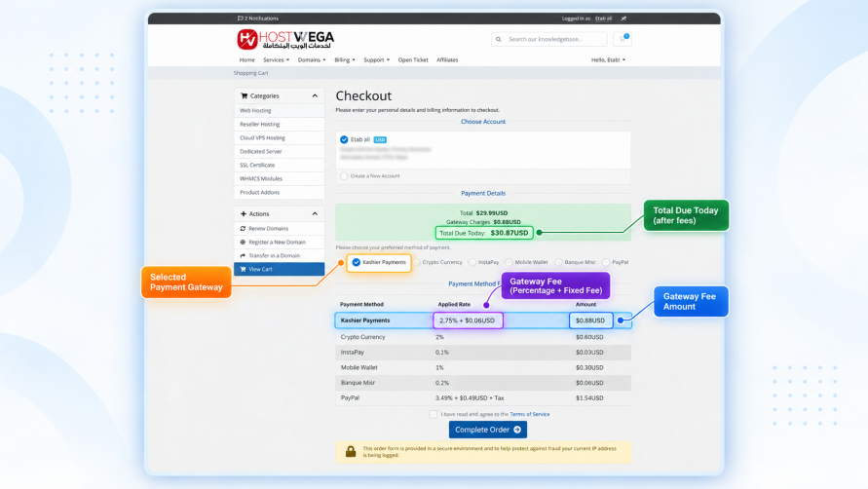Viewport: 868px width, 489px height.
Task: Click the Renew Domains refresh icon
Action: (x=243, y=228)
